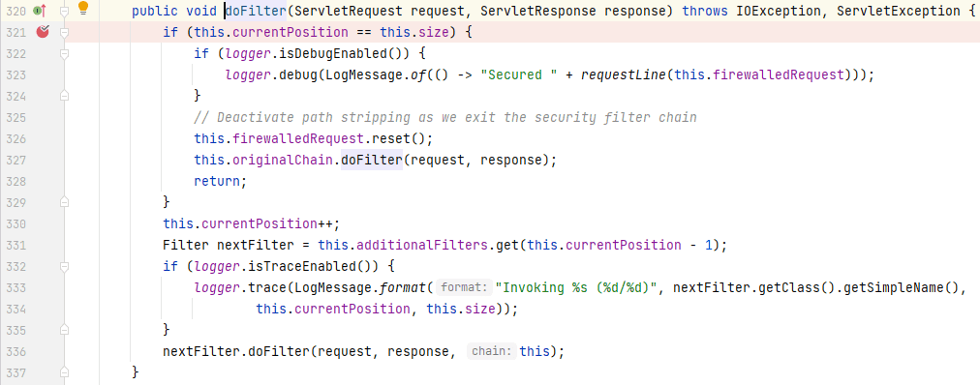The image size is (980, 385).
Task: Click the fold end marker on line 337
Action: (x=64, y=371)
